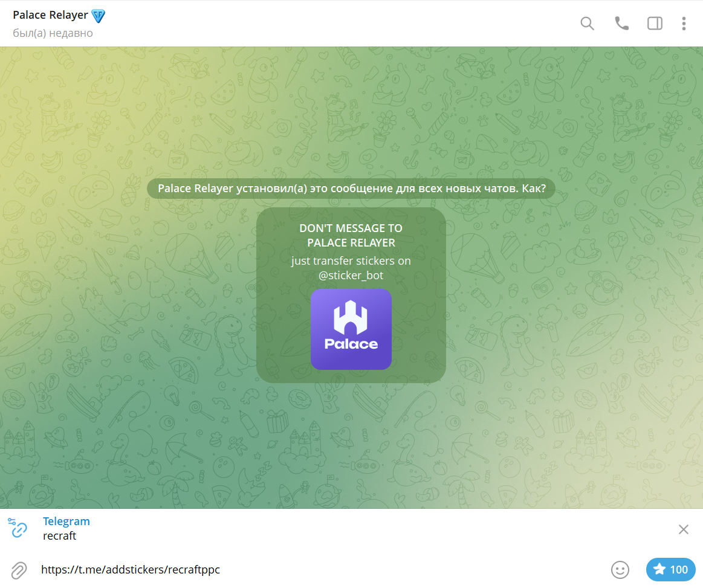Image resolution: width=703 pixels, height=588 pixels.
Task: Click the 'DON'T MESSAGE TO PALACE RELAYER' heading
Action: [x=351, y=236]
